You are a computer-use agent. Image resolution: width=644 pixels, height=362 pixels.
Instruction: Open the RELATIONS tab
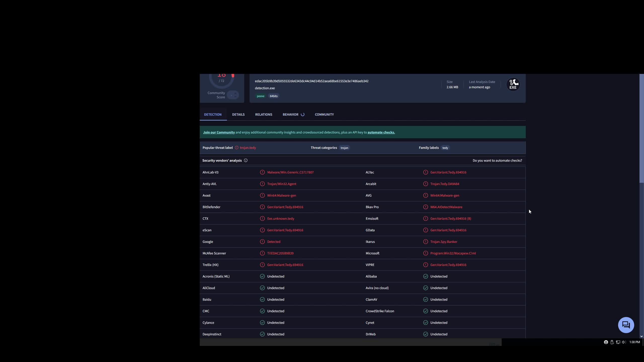263,114
